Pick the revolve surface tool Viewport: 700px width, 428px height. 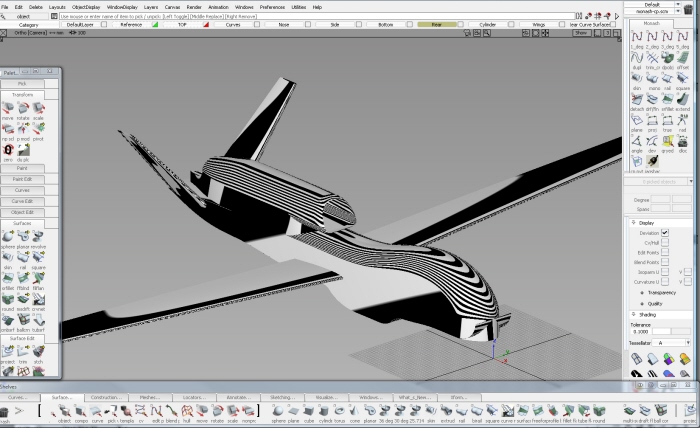[x=38, y=237]
